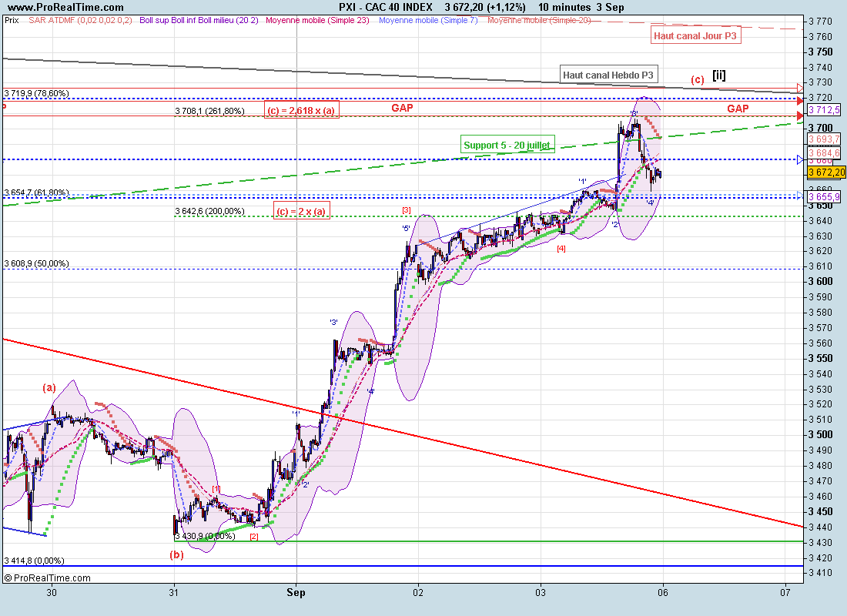Click the hollow red triangle marker near 3 730
The image size is (847, 616).
click(800, 88)
